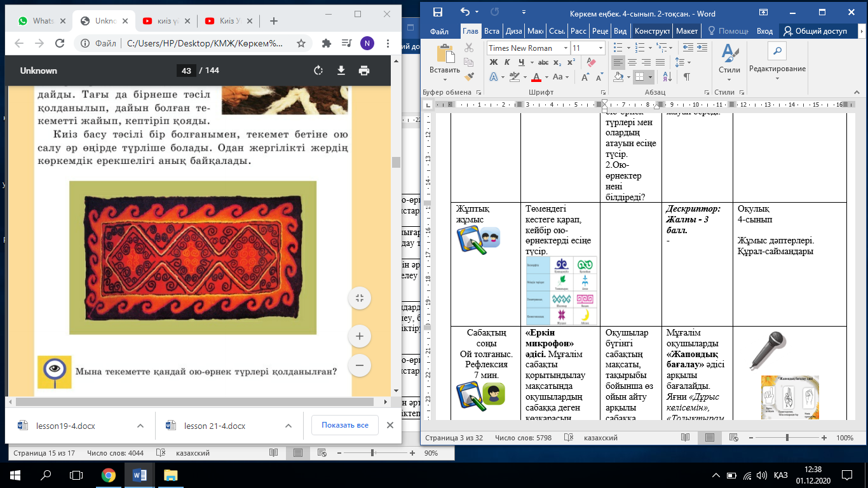Toggle bold formatting (Ж)
Viewport: 868px width, 488px height.
point(493,62)
